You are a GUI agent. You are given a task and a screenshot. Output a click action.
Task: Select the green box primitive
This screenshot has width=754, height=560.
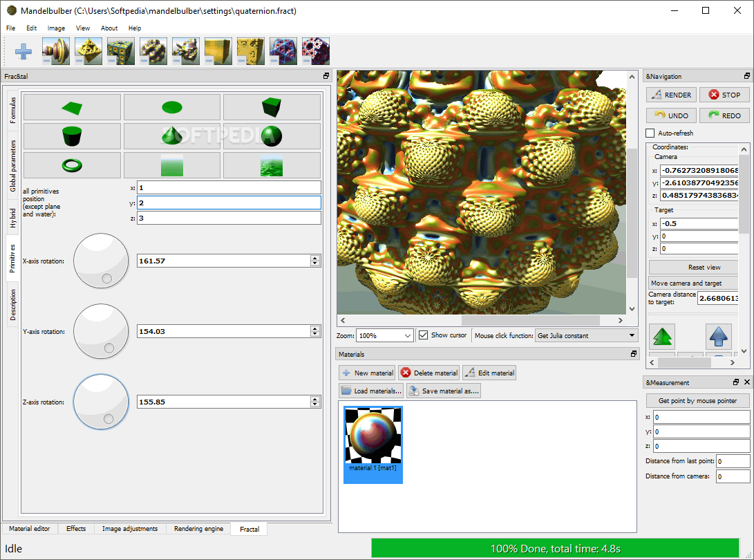[272, 107]
